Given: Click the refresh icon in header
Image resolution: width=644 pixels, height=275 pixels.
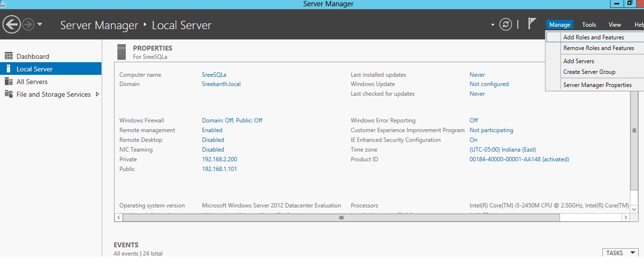Looking at the screenshot, I should 506,24.
